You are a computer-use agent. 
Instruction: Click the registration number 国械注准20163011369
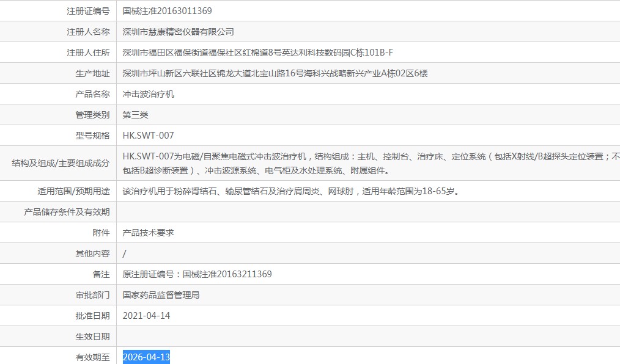168,11
